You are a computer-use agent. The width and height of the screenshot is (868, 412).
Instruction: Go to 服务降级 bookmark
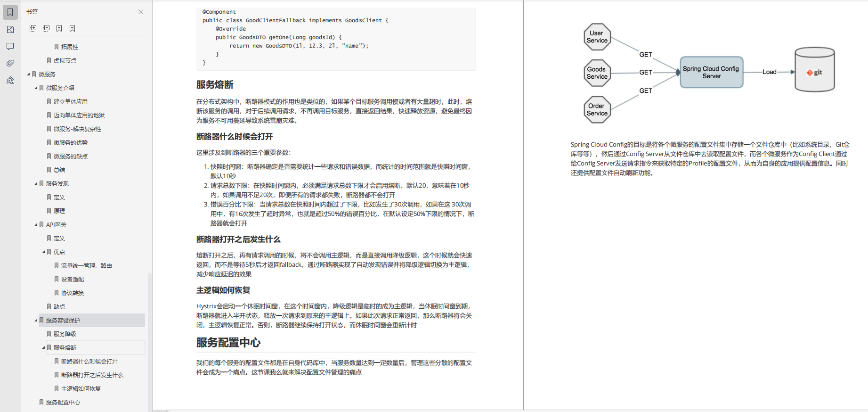(x=65, y=334)
